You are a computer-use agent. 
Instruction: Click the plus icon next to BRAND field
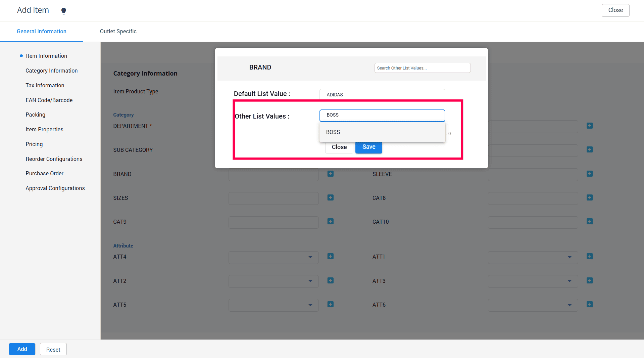pyautogui.click(x=331, y=174)
